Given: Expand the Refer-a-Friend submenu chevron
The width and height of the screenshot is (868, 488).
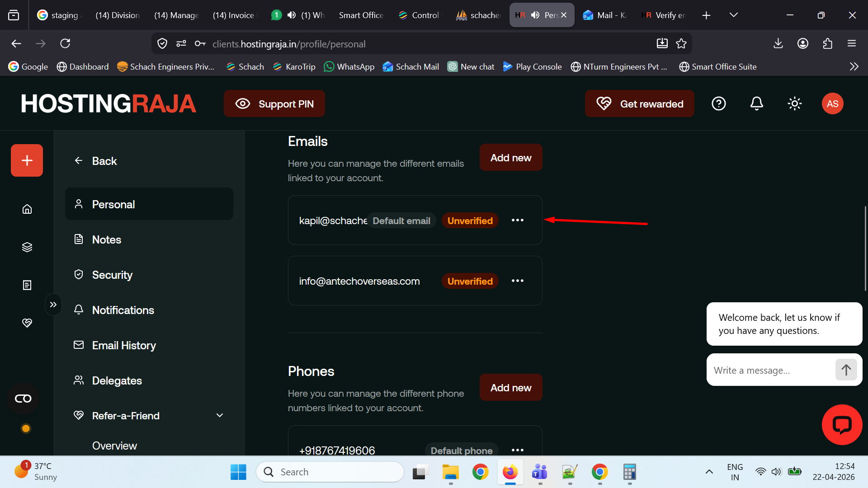Looking at the screenshot, I should pyautogui.click(x=220, y=416).
